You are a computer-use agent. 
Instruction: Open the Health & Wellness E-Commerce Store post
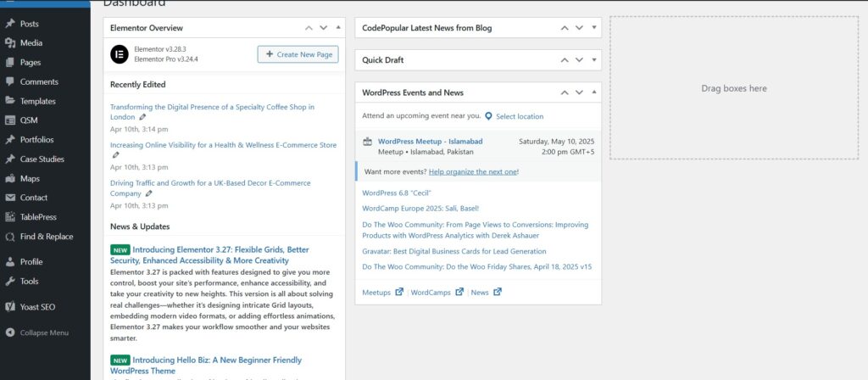[x=223, y=145]
